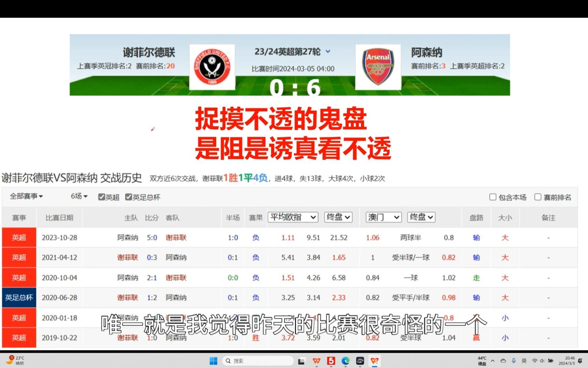Open the Windows Start menu
The image size is (588, 368).
pos(213,361)
